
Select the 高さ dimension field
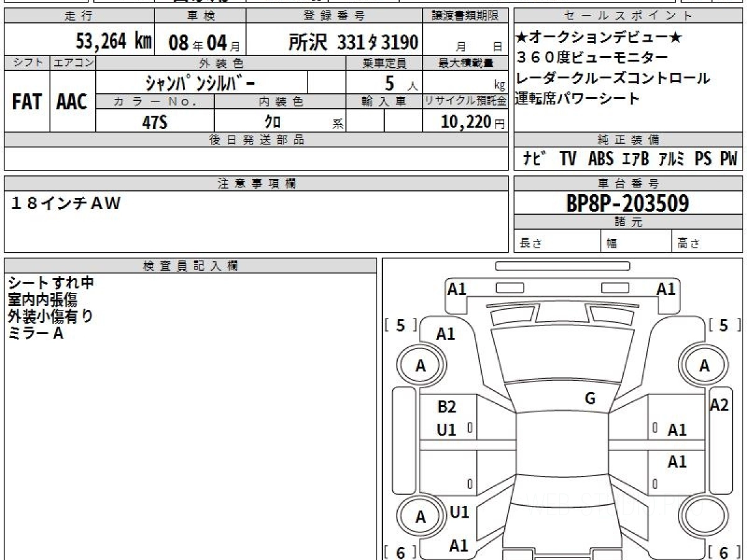(708, 241)
